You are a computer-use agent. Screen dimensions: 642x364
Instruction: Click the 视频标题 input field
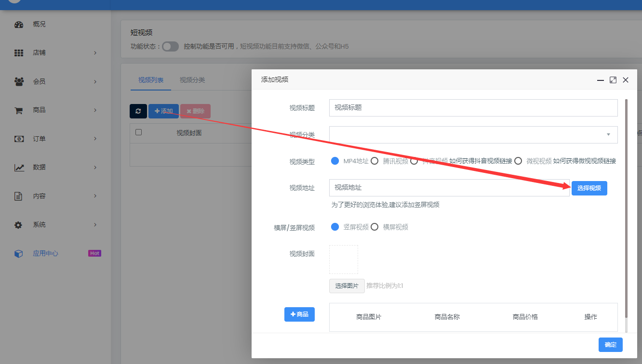473,108
